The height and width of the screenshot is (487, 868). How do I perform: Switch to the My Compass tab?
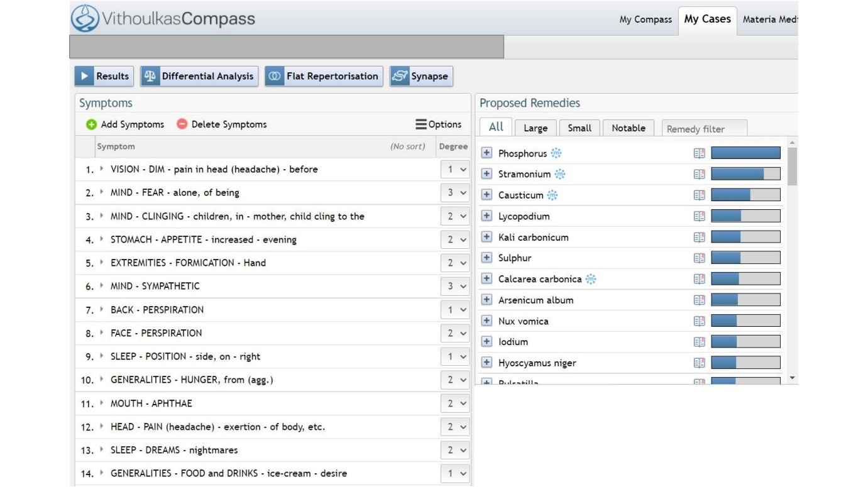click(645, 19)
